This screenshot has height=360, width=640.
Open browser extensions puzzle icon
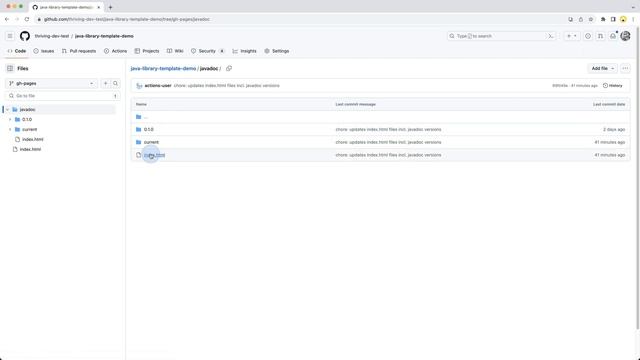(603, 19)
